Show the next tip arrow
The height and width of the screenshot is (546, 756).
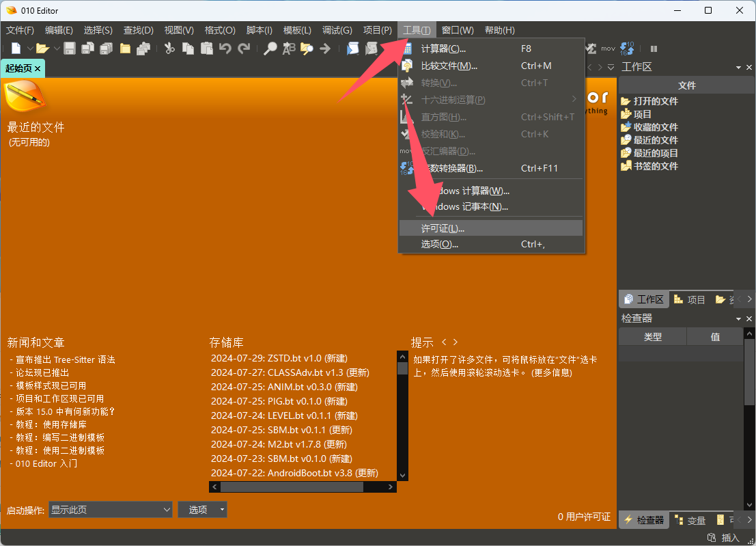(x=455, y=342)
